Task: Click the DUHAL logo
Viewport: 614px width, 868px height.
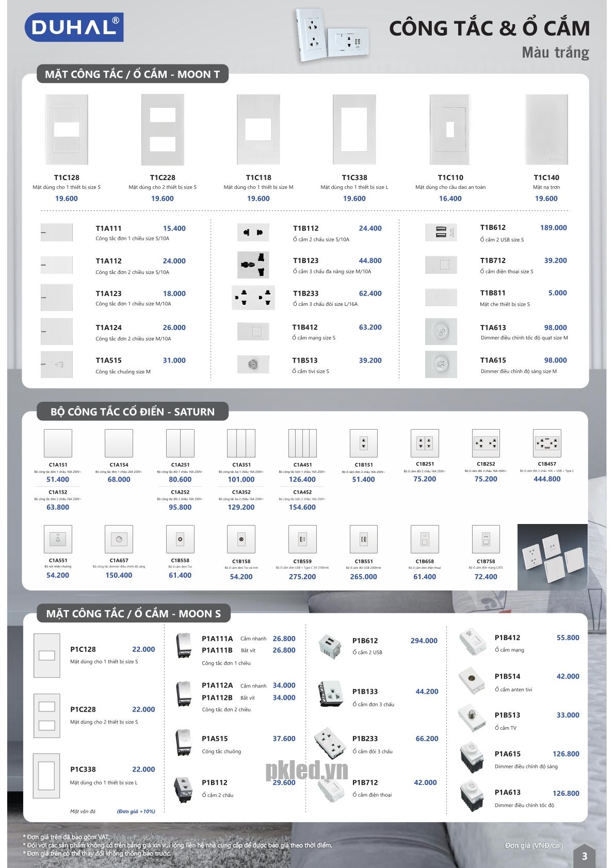Action: click(x=74, y=27)
